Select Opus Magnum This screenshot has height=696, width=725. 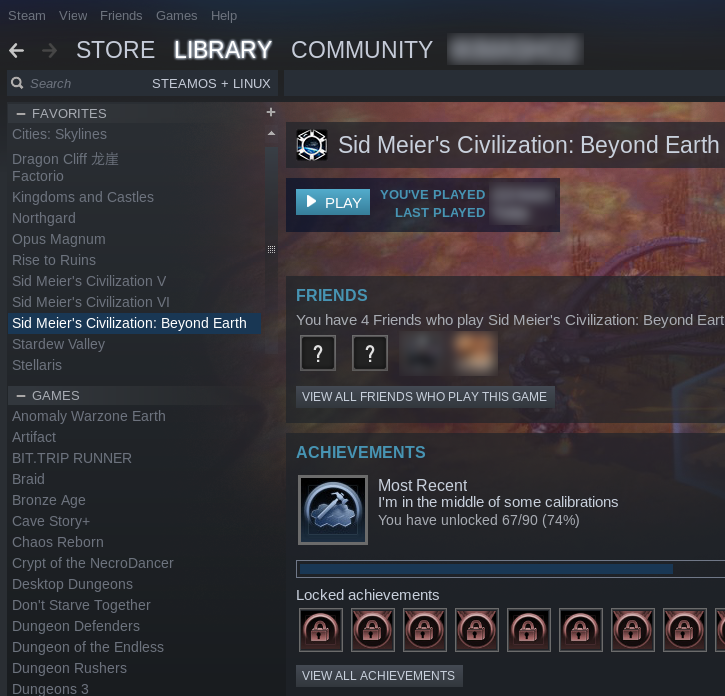[x=59, y=239]
